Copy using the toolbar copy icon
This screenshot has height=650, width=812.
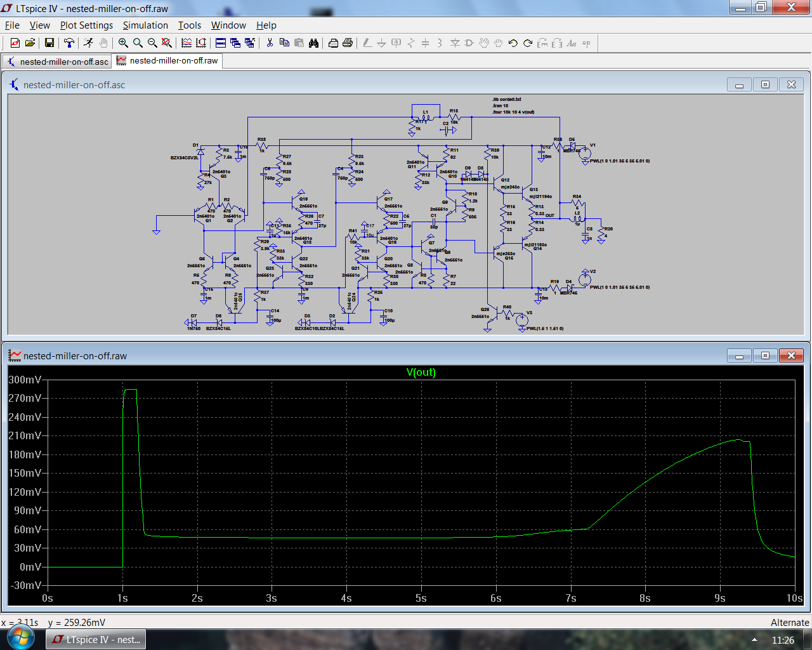pos(284,43)
